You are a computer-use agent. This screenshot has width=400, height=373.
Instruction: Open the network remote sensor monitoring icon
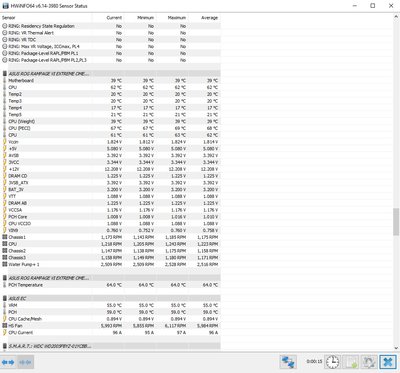[x=288, y=362]
